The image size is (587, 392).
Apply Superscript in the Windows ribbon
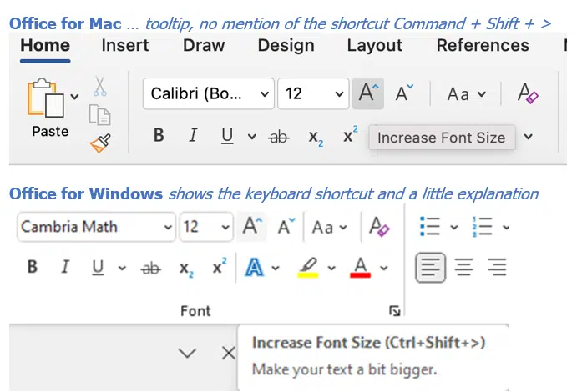(220, 266)
